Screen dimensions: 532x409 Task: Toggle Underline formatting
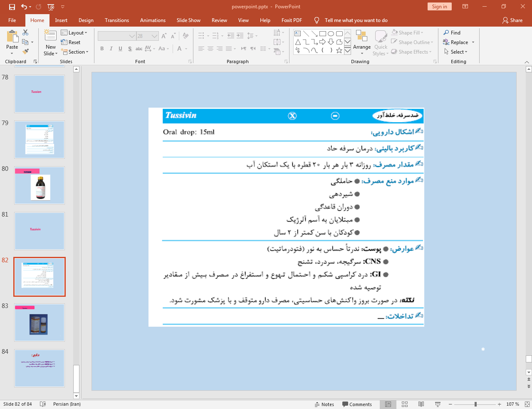120,49
